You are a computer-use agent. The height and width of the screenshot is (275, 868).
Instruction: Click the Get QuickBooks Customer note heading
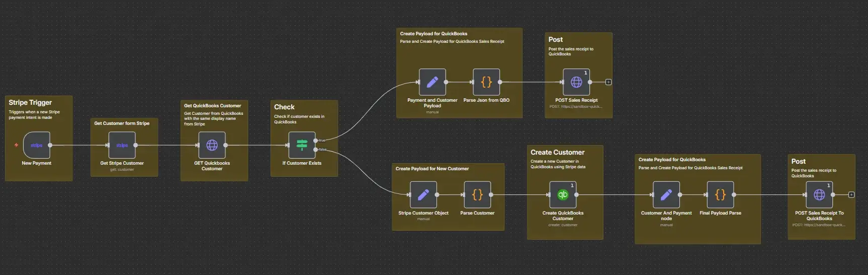coord(213,106)
